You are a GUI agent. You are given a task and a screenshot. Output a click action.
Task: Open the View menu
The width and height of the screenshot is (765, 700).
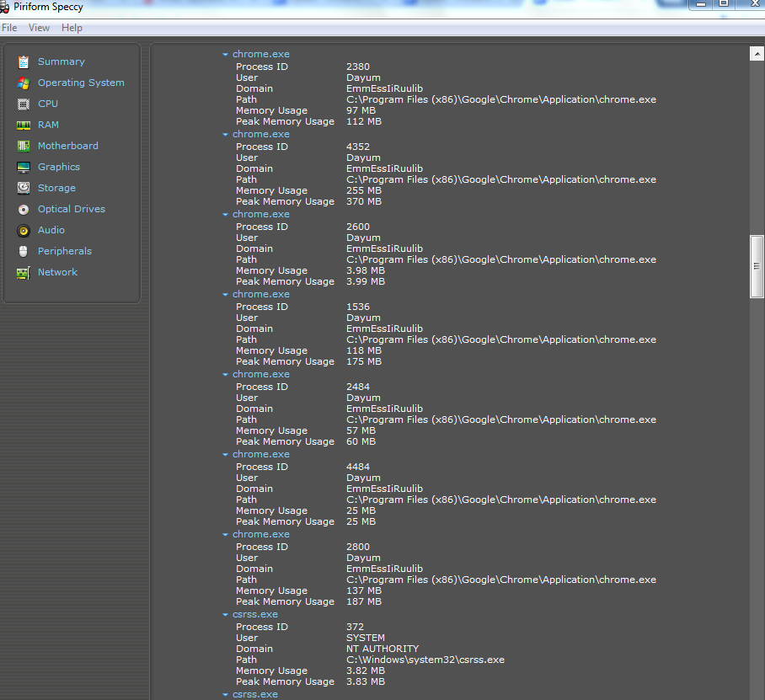point(39,28)
